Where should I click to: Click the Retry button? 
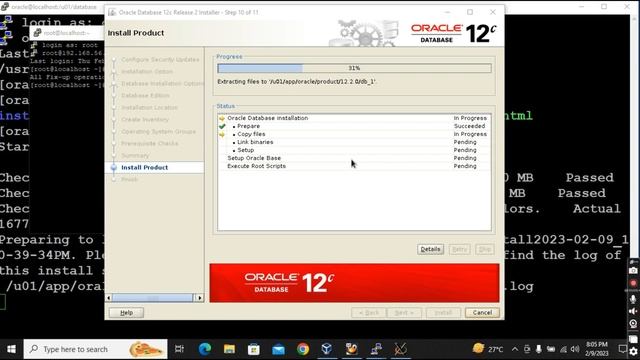tap(459, 249)
